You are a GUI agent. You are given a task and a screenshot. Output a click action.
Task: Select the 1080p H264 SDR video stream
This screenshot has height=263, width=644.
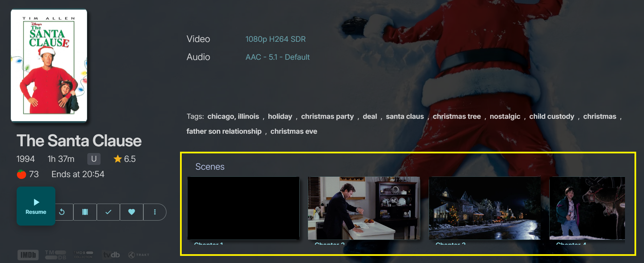pyautogui.click(x=275, y=39)
